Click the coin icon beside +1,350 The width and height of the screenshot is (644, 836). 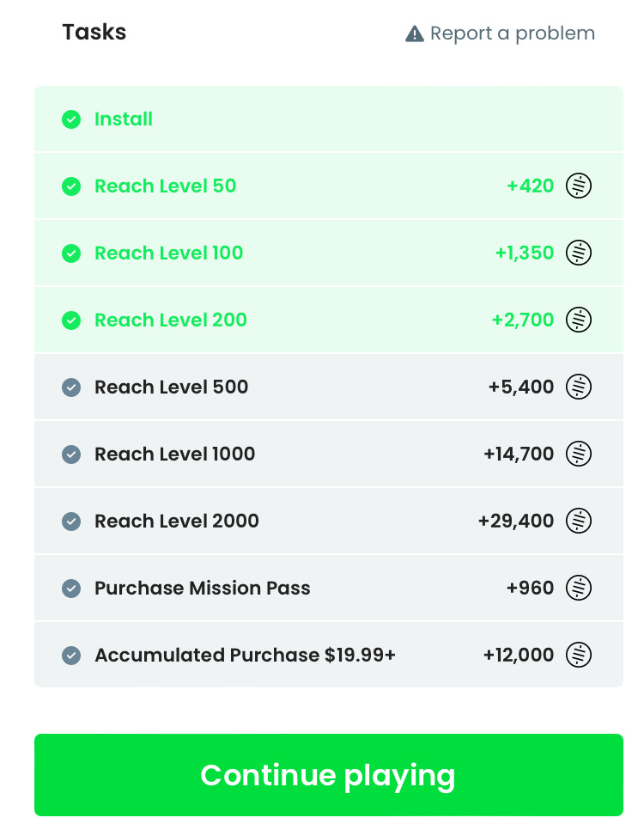579,253
